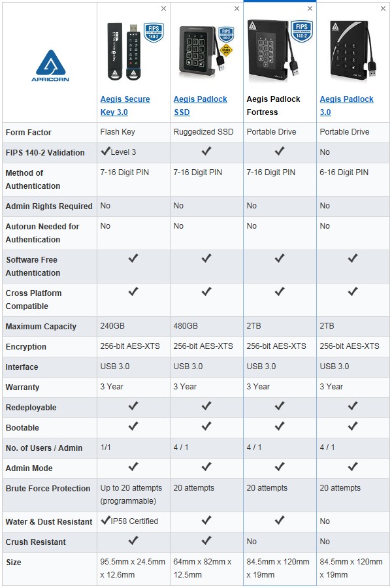392x588 pixels.
Task: Remove the Aegis Secure Key 3.0 column
Action: (163, 8)
